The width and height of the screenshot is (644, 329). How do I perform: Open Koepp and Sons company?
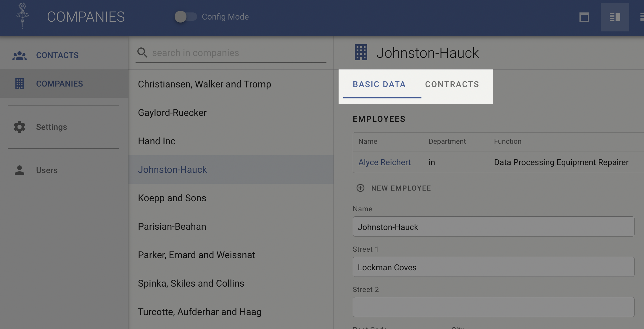[172, 198]
